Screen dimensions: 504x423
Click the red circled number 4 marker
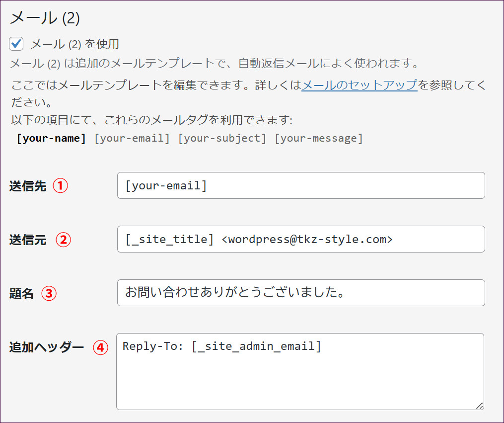[100, 347]
